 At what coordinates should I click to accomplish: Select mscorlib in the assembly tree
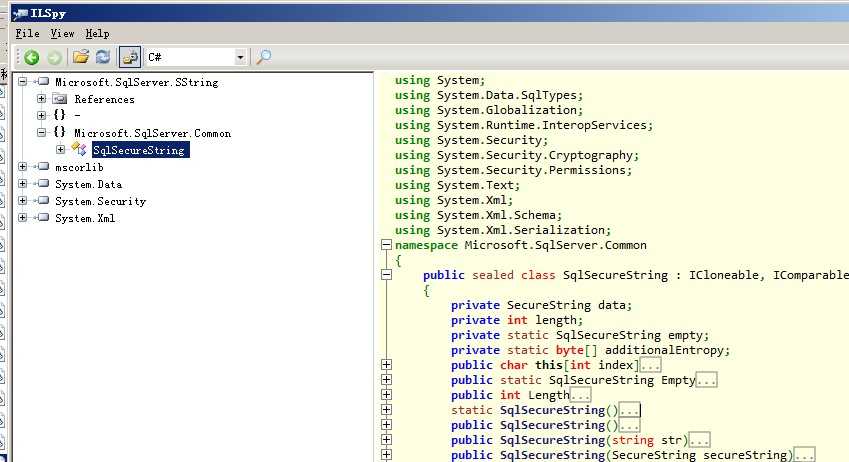pos(79,167)
